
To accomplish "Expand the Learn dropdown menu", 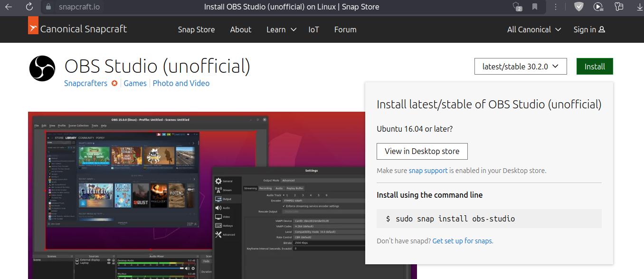I will coord(281,29).
